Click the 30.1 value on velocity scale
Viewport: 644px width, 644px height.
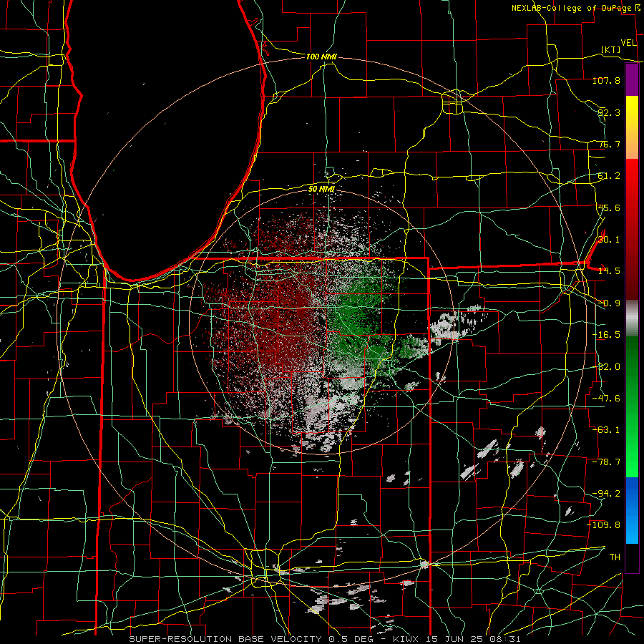[609, 240]
